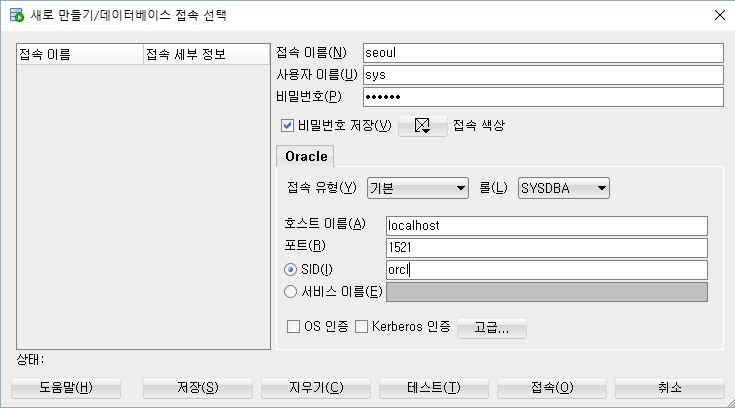
Task: Focus the 비밀번호 password field
Action: click(543, 97)
